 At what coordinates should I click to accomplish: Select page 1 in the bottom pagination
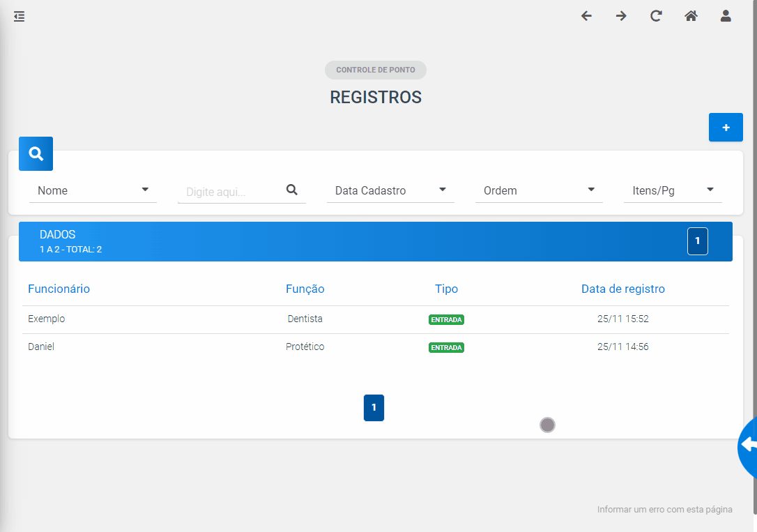click(x=374, y=408)
